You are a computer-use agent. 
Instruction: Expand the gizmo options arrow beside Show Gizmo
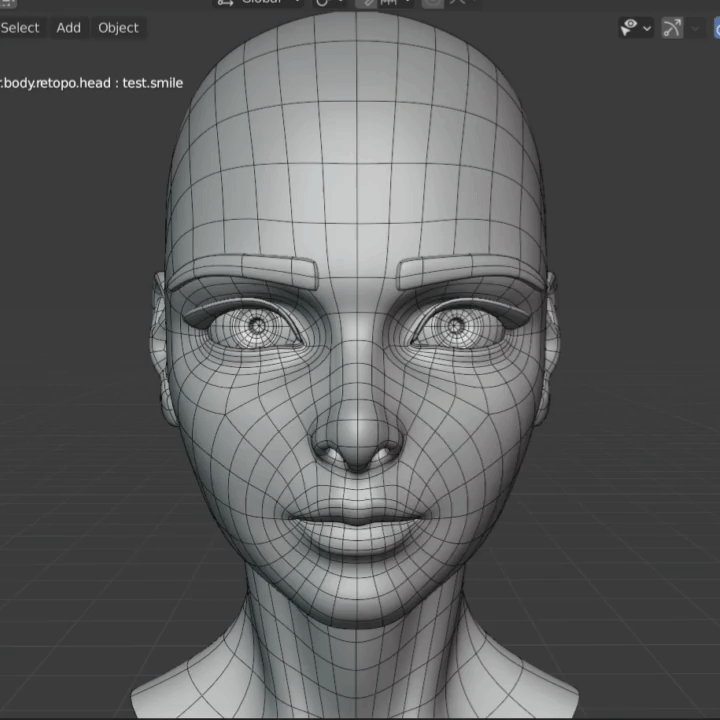click(695, 28)
